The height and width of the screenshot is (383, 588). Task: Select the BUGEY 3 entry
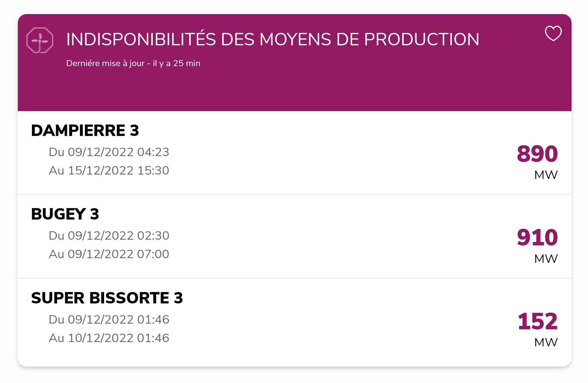[295, 236]
